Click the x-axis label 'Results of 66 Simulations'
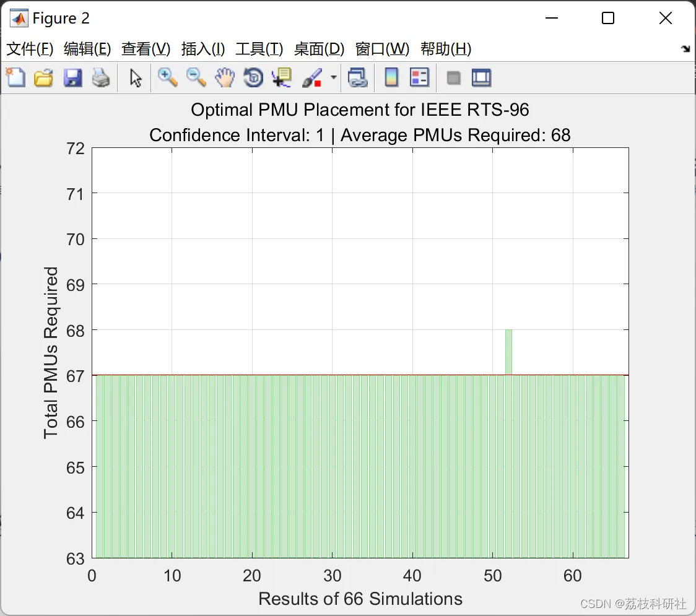The width and height of the screenshot is (696, 616). (360, 599)
